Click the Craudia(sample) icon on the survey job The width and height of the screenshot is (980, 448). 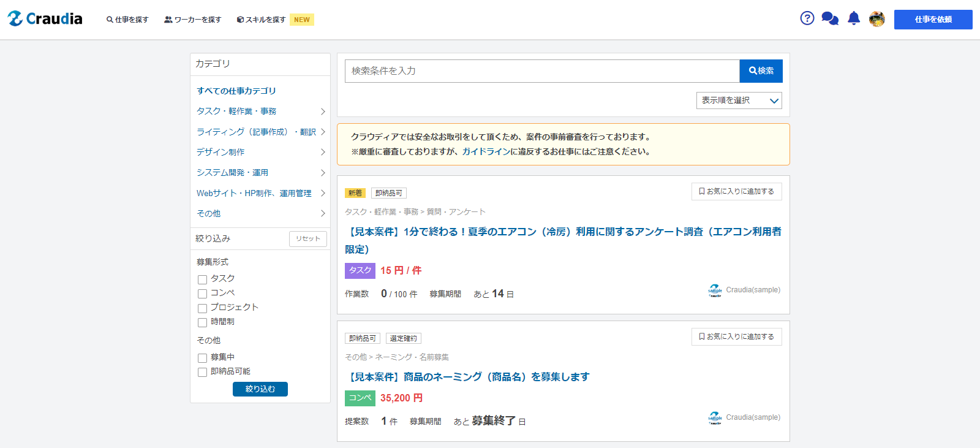point(715,290)
